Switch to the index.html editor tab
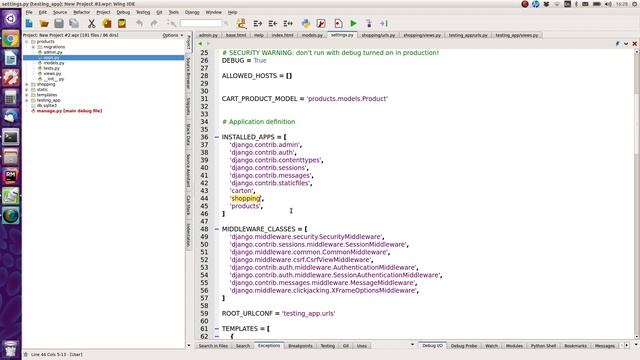Viewport: 640px width, 360px height. (x=282, y=36)
